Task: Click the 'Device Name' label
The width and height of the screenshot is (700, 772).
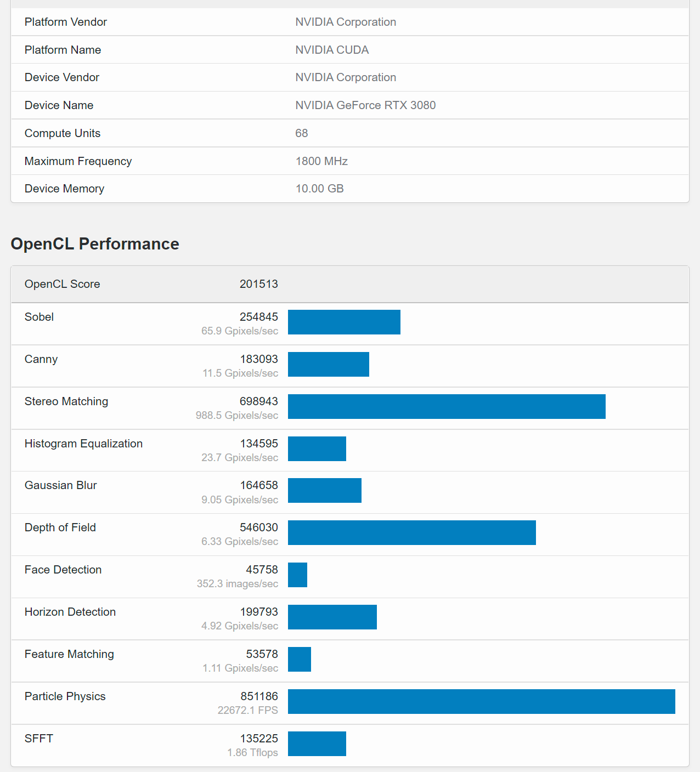Action: 59,105
